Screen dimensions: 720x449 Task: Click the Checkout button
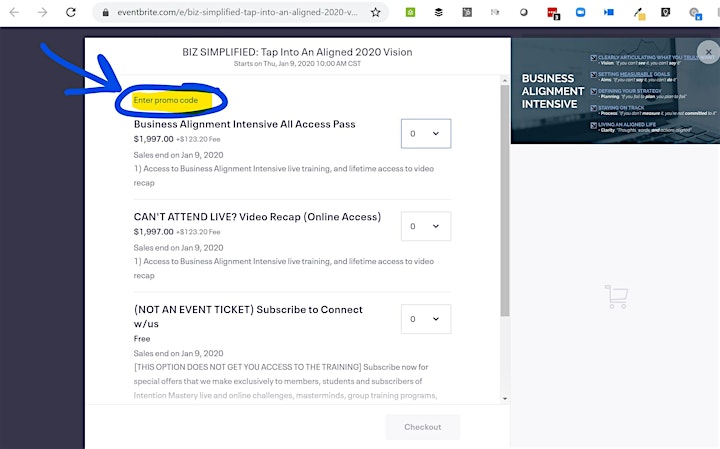tap(422, 427)
